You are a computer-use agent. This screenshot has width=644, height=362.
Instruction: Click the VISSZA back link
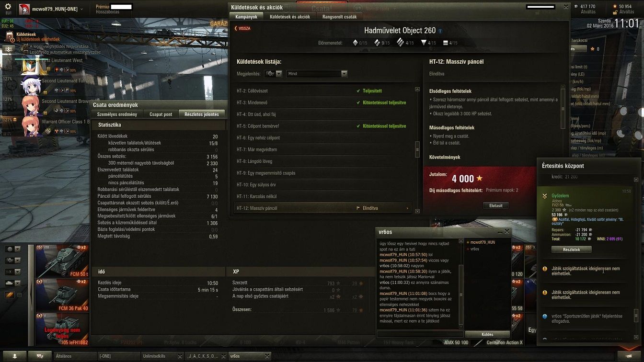coord(242,28)
